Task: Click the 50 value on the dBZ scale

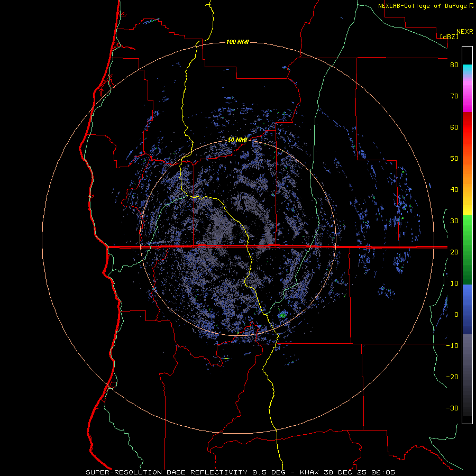Action: tap(454, 159)
